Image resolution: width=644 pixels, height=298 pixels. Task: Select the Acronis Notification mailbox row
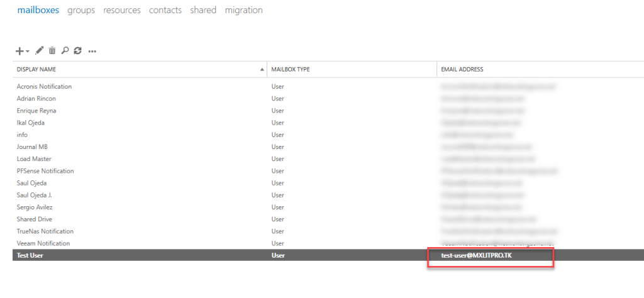pos(44,87)
